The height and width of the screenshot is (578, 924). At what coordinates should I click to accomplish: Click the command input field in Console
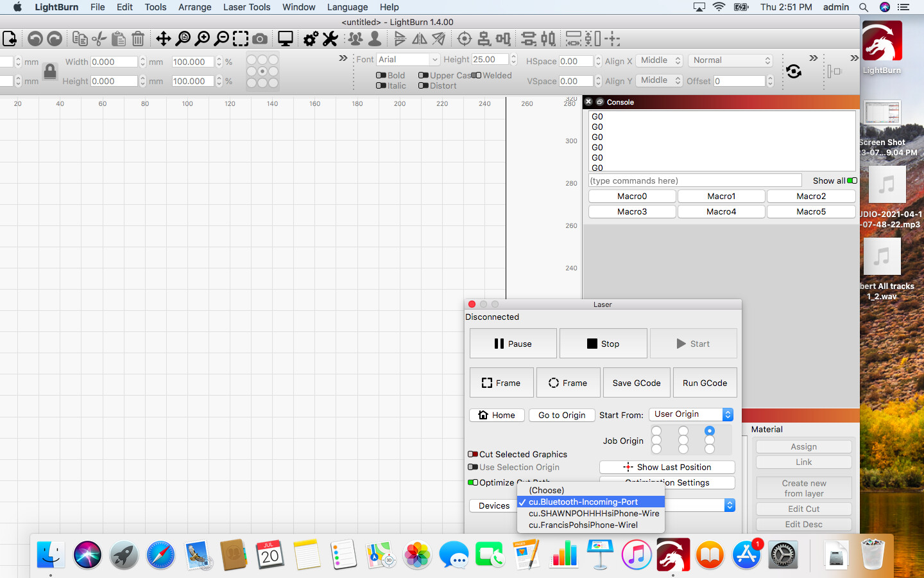[x=695, y=180]
